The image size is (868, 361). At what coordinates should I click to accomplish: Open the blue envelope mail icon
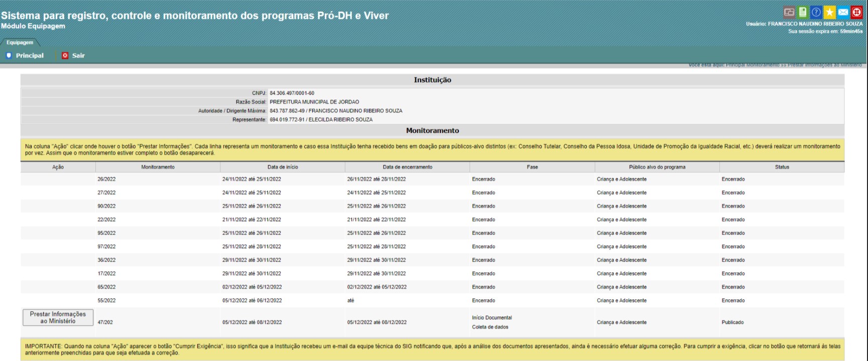843,13
